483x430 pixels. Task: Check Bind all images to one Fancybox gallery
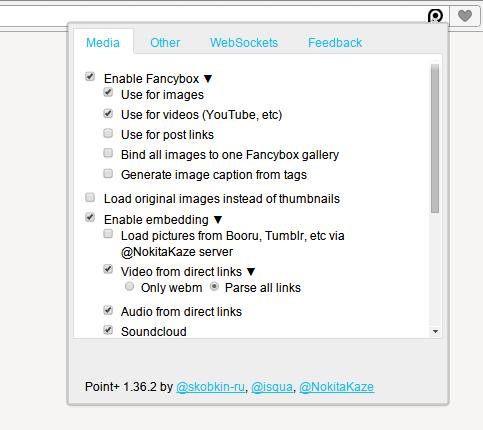pyautogui.click(x=108, y=153)
